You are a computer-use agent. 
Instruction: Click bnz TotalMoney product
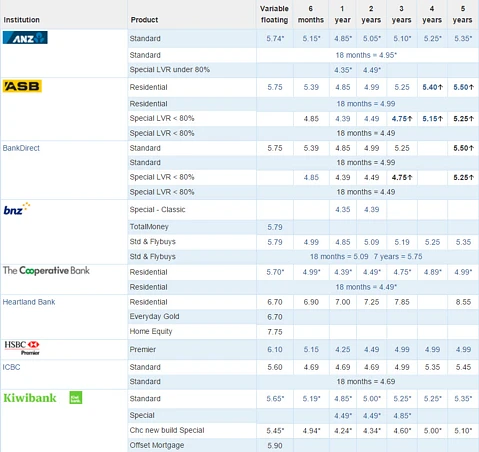149,227
